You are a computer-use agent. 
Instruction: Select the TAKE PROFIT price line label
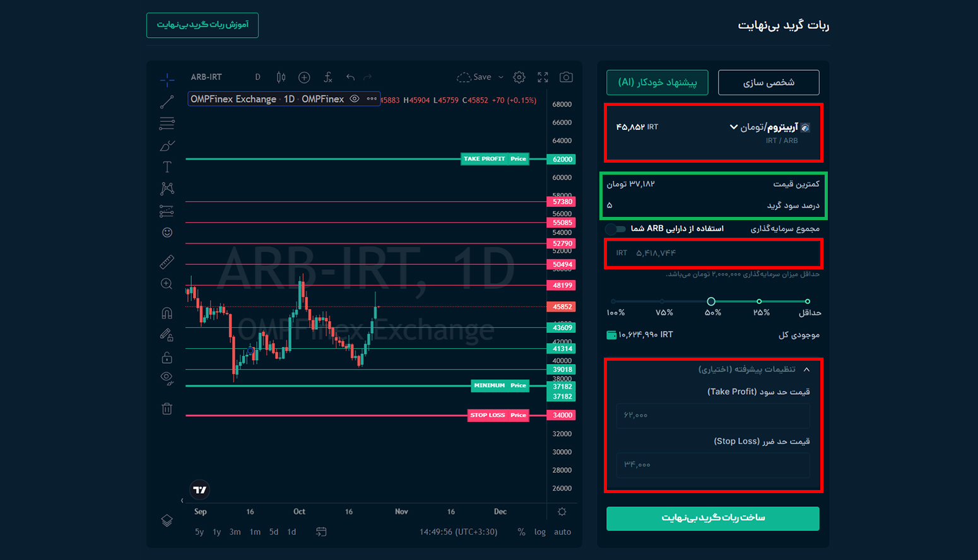pos(495,159)
